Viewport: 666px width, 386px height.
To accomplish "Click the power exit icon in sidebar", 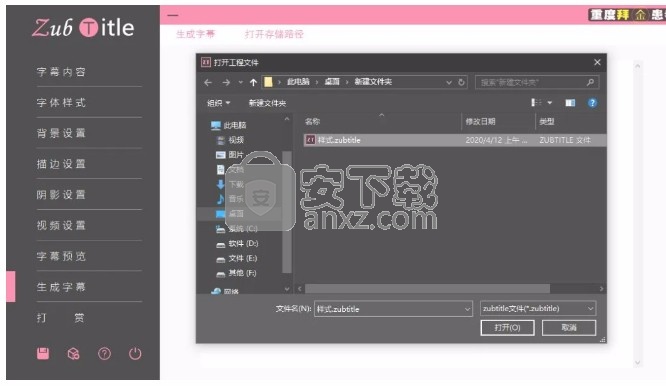I will [x=135, y=353].
